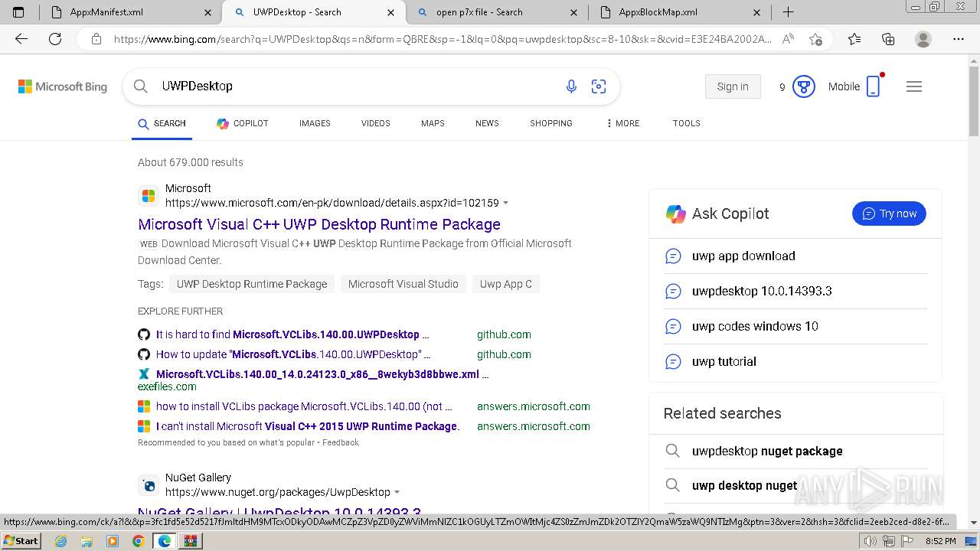Viewport: 980px width, 551px height.
Task: Ask Copilot 'uwpdesktop 10.0.14393.3'
Action: pyautogui.click(x=795, y=292)
